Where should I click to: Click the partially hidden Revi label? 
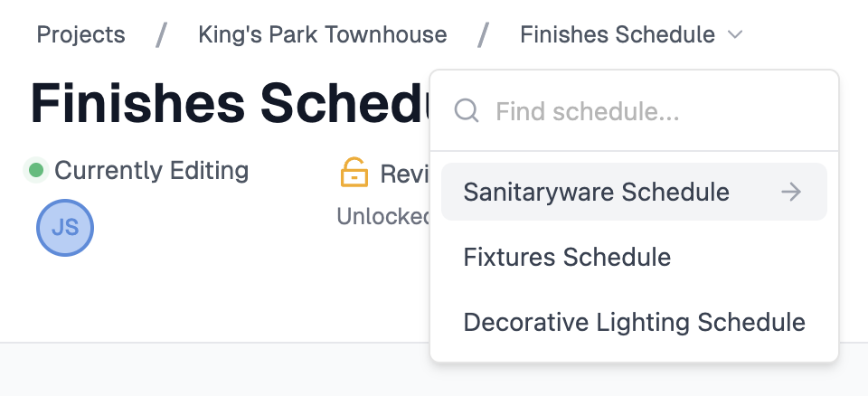404,173
